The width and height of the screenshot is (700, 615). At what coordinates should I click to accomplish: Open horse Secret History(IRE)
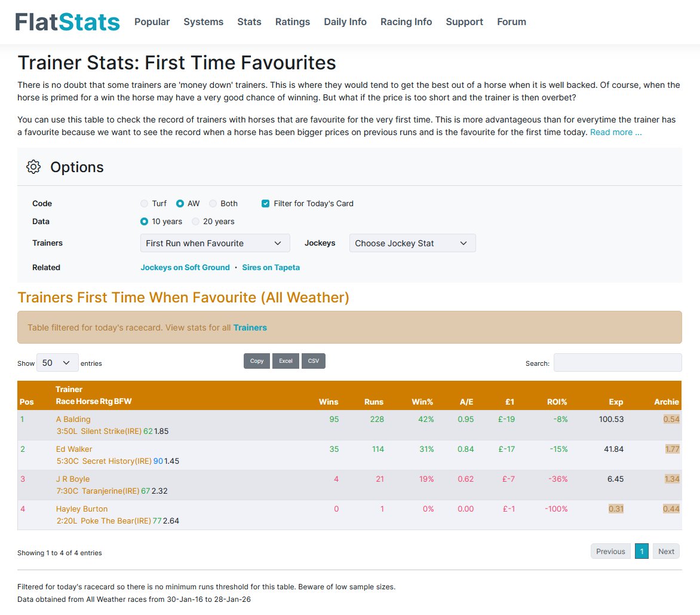point(117,461)
